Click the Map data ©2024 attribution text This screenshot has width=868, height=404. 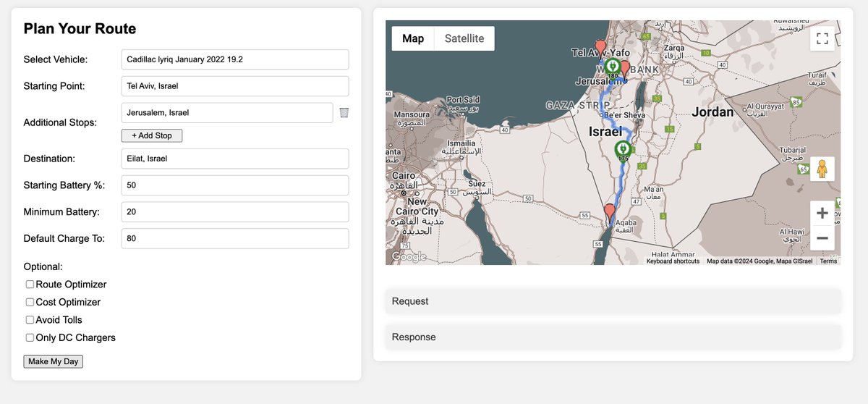tap(759, 261)
